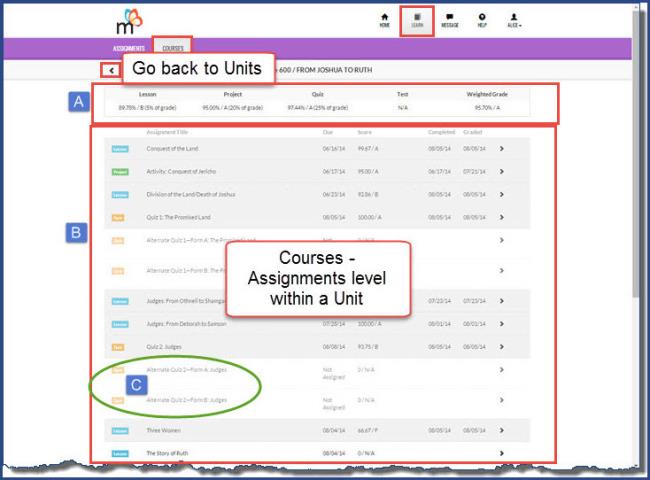Viewport: 650px width, 480px height.
Task: Click the Quiz badge beside Quiz 1: The Promised Land
Action: (x=118, y=218)
